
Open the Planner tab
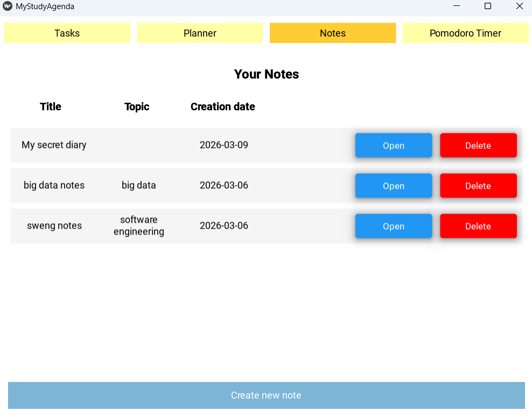[200, 33]
